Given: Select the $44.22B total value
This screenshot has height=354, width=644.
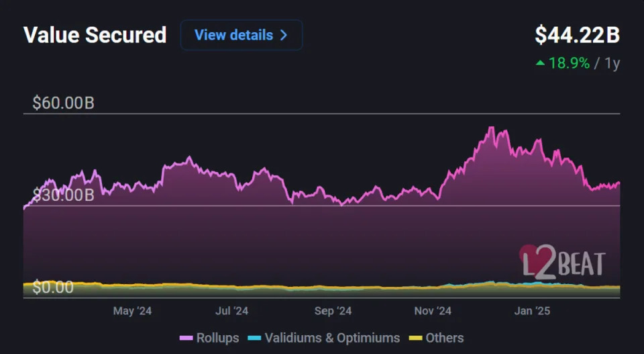Looking at the screenshot, I should point(577,35).
